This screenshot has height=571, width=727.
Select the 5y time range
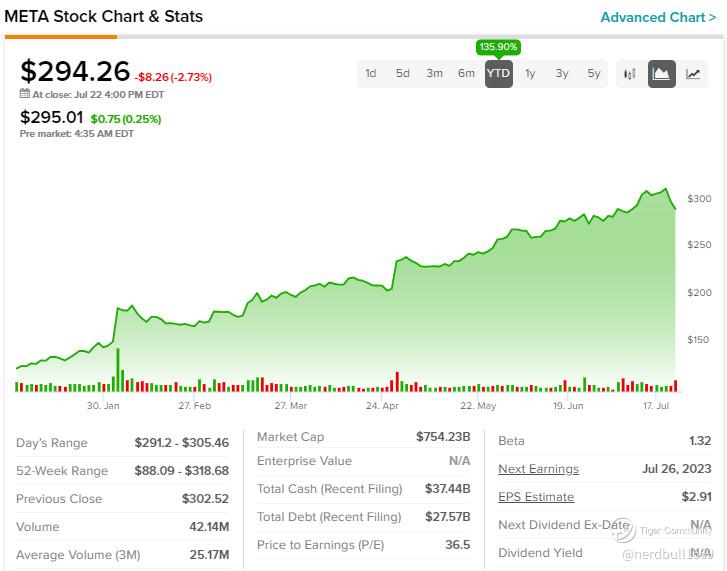point(594,74)
